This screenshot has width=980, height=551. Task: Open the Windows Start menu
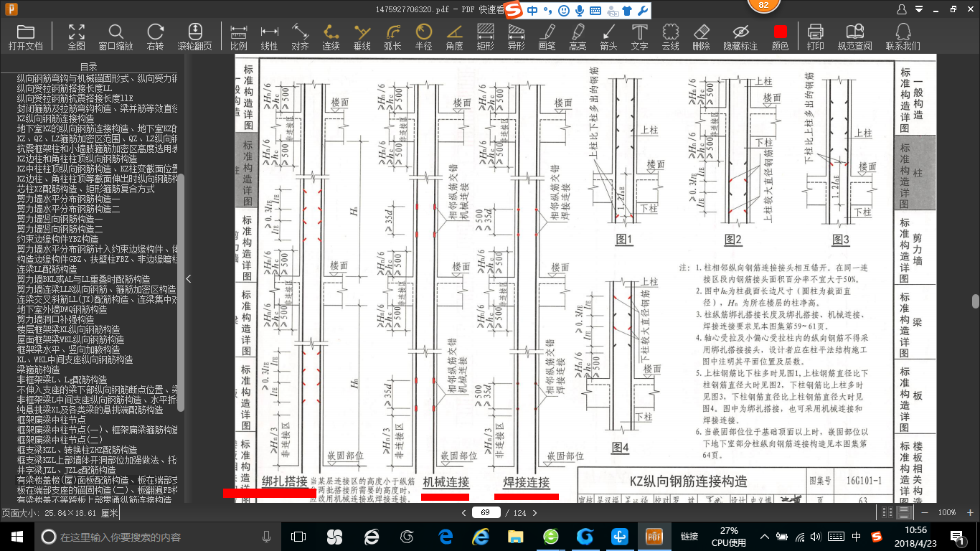coord(17,536)
